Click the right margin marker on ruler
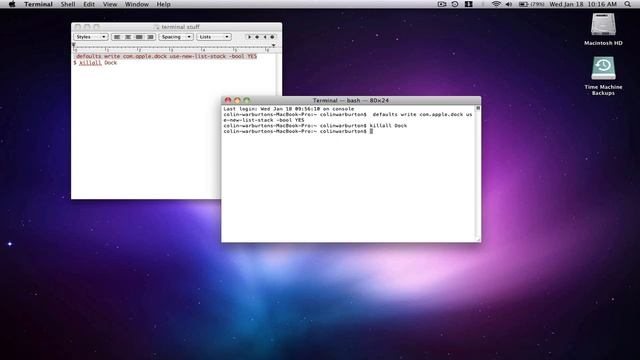 tap(273, 45)
